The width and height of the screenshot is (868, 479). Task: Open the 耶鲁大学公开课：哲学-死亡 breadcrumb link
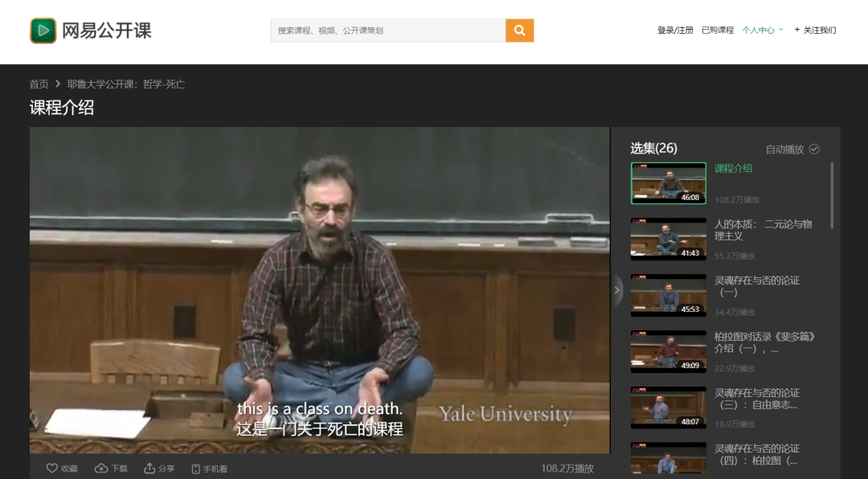(126, 84)
